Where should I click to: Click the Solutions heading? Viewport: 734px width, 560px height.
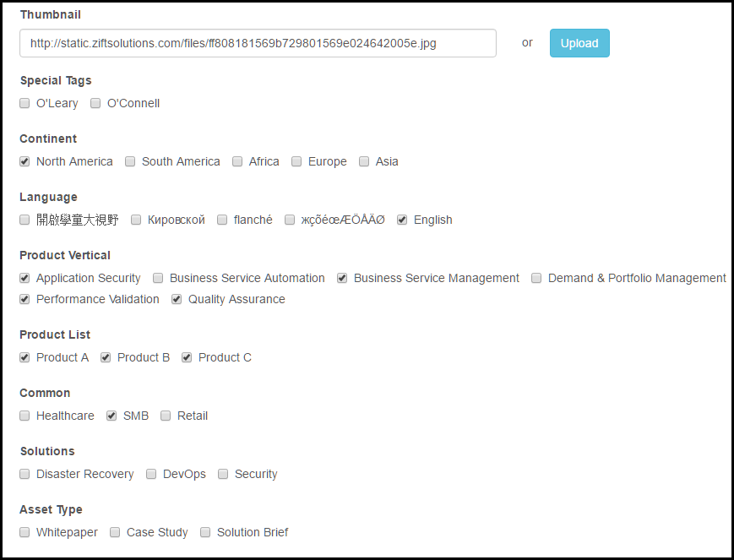47,451
